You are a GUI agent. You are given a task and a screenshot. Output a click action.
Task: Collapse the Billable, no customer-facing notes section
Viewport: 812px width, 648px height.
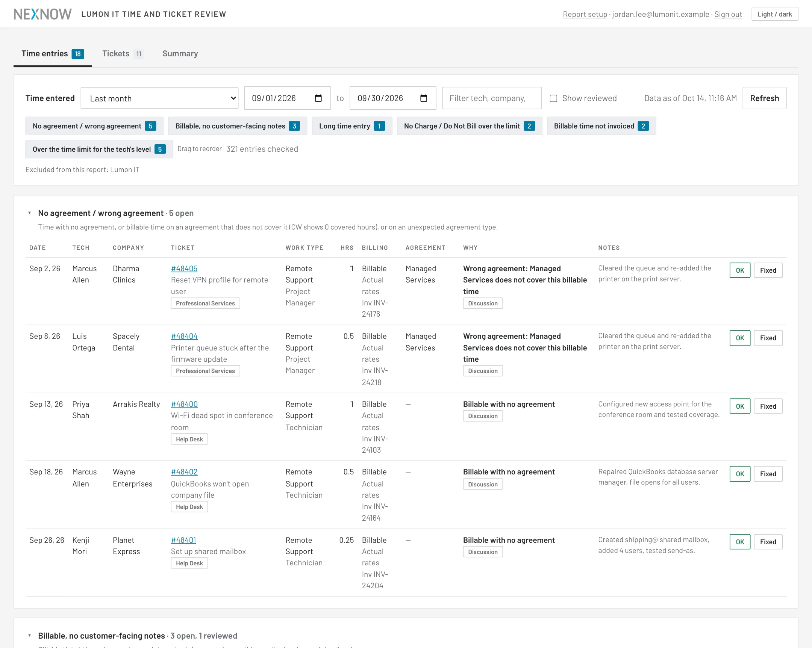tap(29, 636)
